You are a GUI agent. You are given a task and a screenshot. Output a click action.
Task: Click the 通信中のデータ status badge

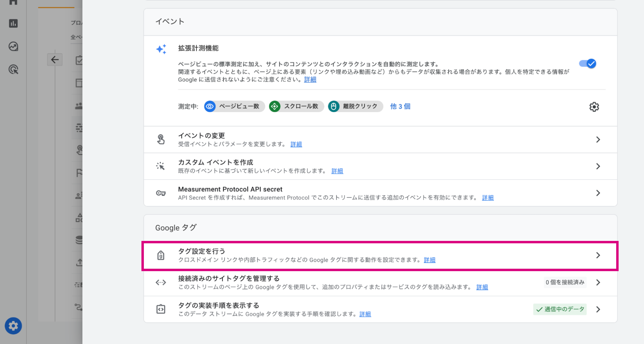pyautogui.click(x=560, y=309)
